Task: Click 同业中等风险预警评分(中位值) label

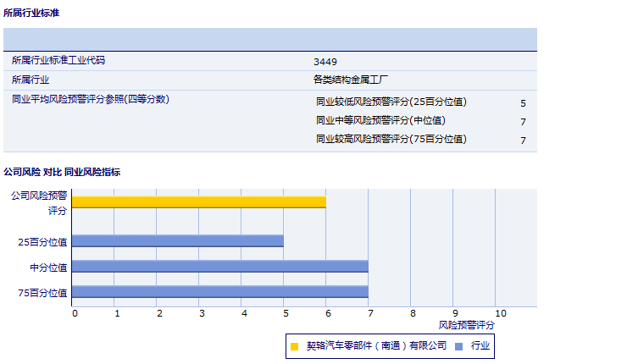Action: click(380, 120)
